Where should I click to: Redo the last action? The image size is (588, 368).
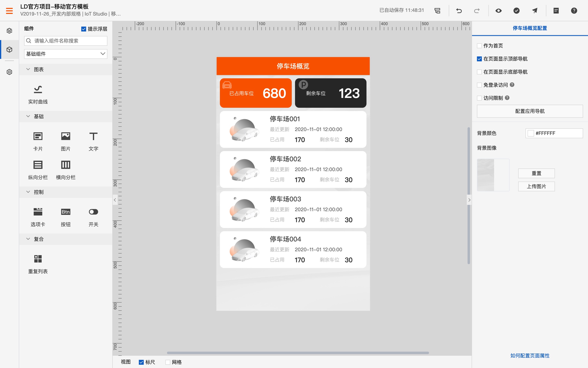[477, 11]
